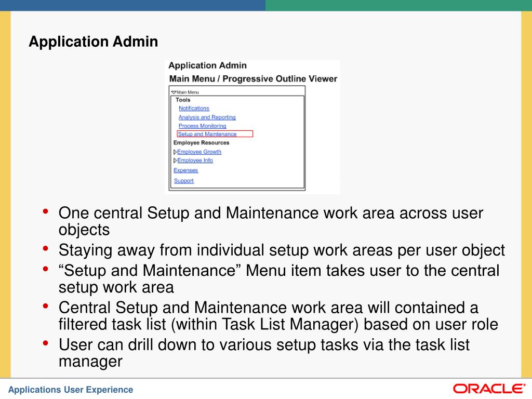Screen dimensions: 532x399
Task: Click the Oracle logo
Action: (x=489, y=389)
